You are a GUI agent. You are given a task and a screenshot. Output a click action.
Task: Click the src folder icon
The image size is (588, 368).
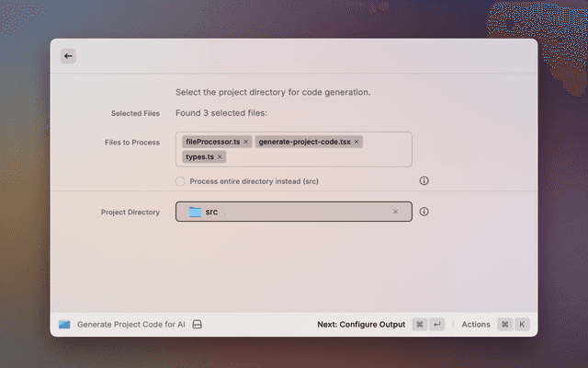(x=195, y=212)
